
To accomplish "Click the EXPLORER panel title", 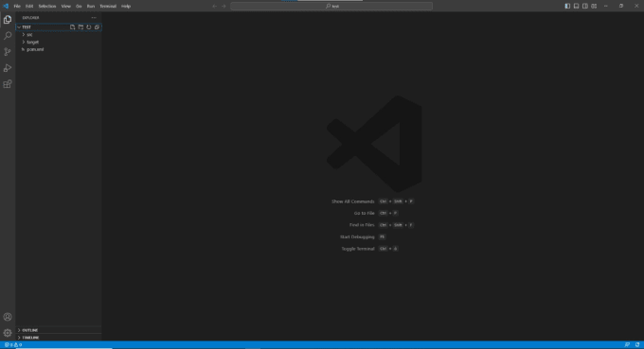I will [31, 18].
